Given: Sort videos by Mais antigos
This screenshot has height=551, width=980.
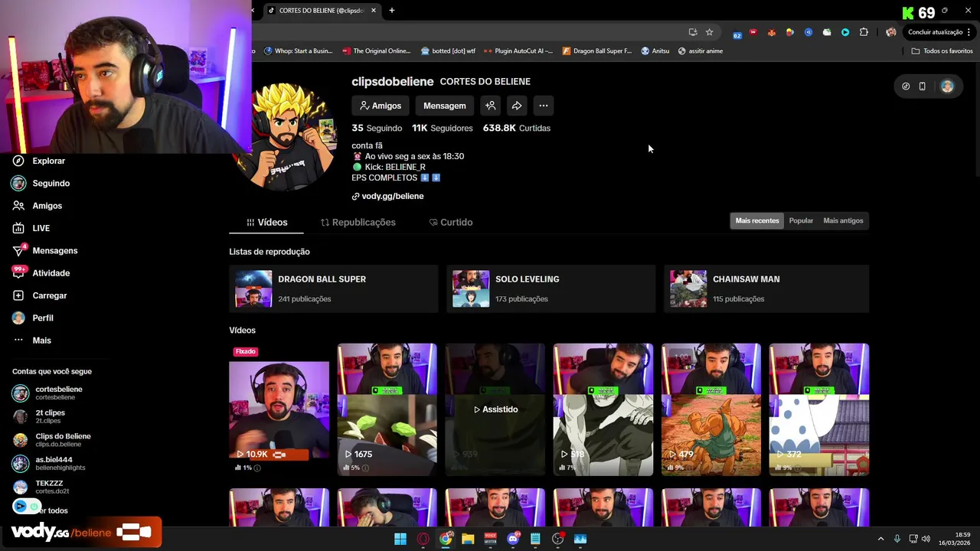Looking at the screenshot, I should [843, 220].
